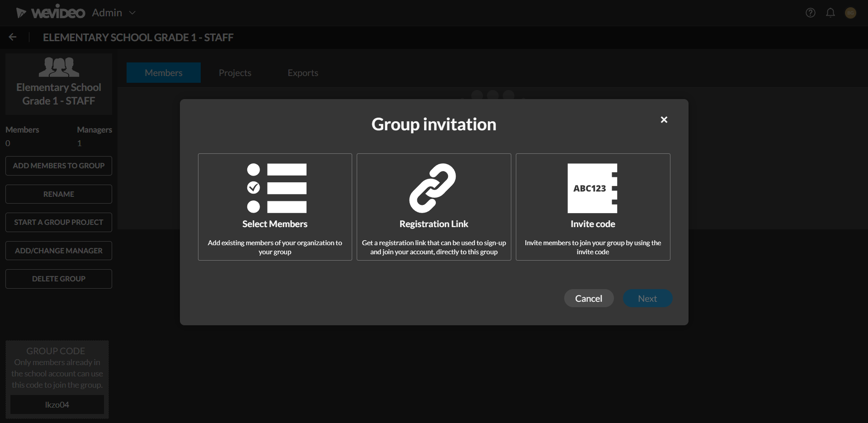Switch to the Exports tab

click(x=303, y=72)
